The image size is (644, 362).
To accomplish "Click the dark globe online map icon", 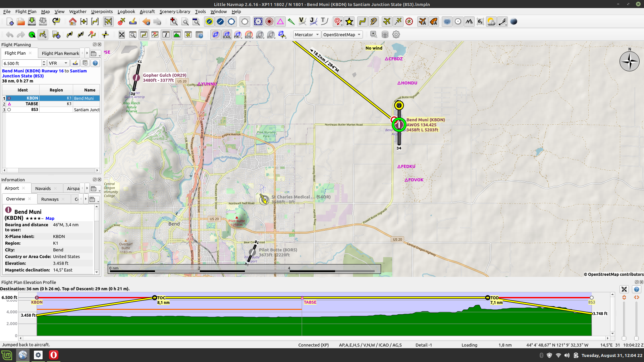I will click(x=514, y=22).
